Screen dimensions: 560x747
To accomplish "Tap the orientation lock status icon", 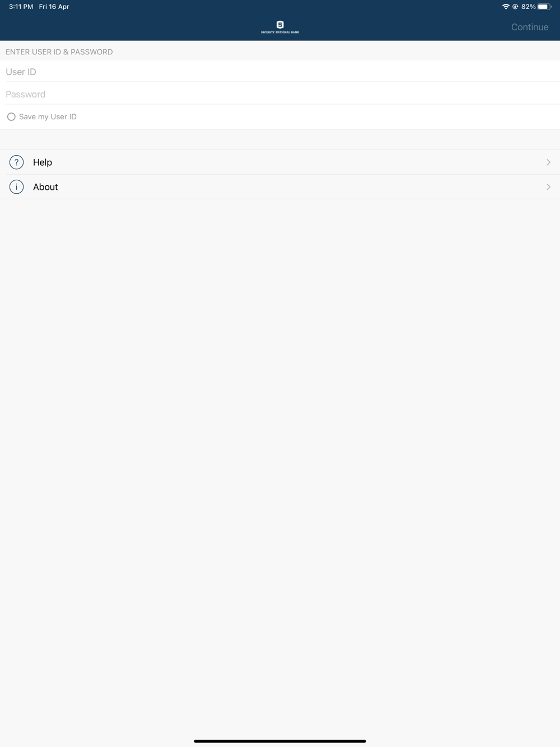I will click(515, 7).
